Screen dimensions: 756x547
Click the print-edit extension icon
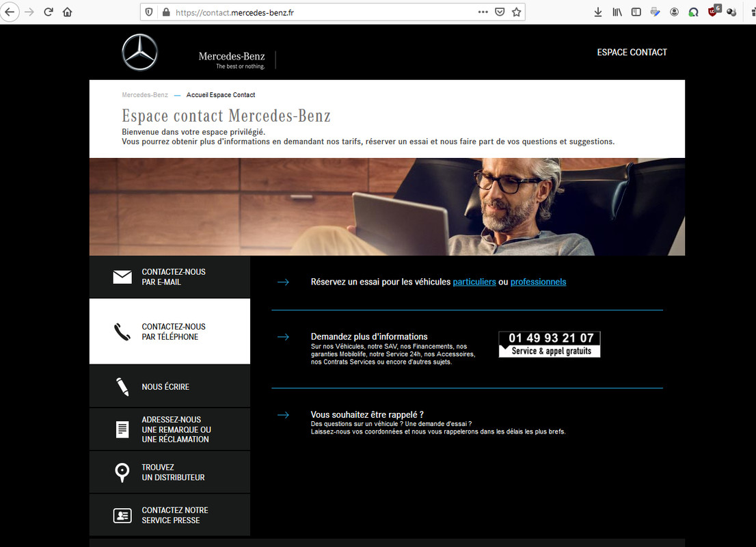tap(656, 12)
